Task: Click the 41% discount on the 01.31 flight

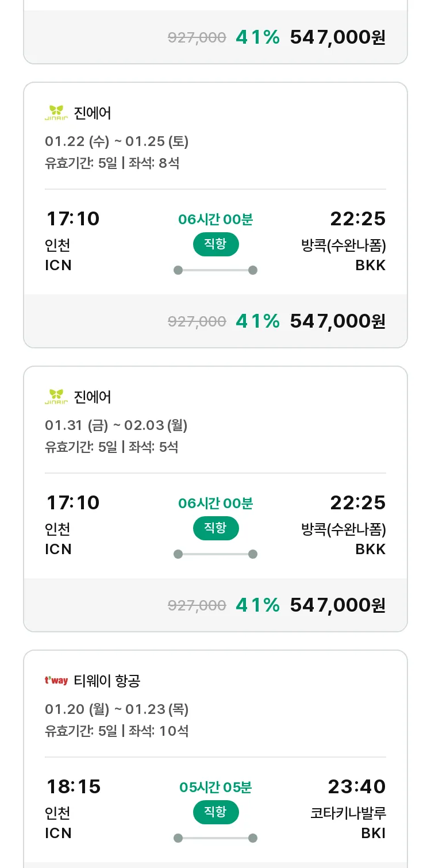Action: coord(257,605)
